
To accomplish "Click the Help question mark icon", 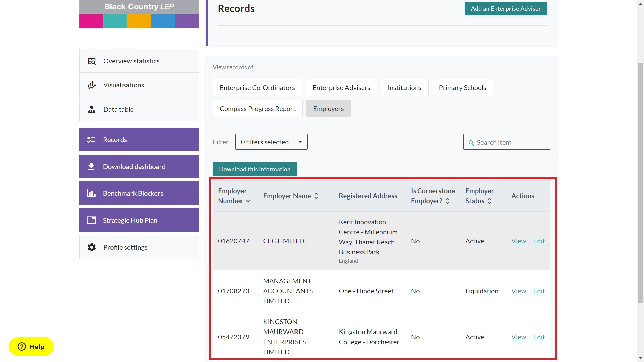I will pyautogui.click(x=22, y=347).
